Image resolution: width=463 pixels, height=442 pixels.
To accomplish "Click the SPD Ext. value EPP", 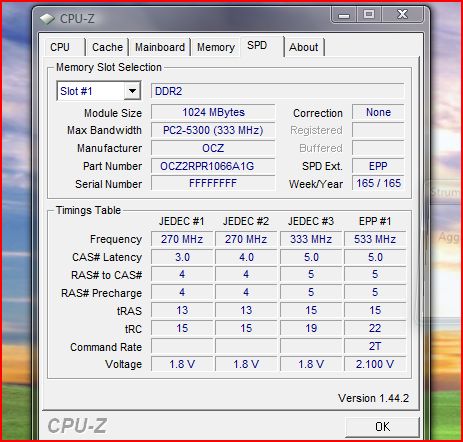I will [x=378, y=166].
